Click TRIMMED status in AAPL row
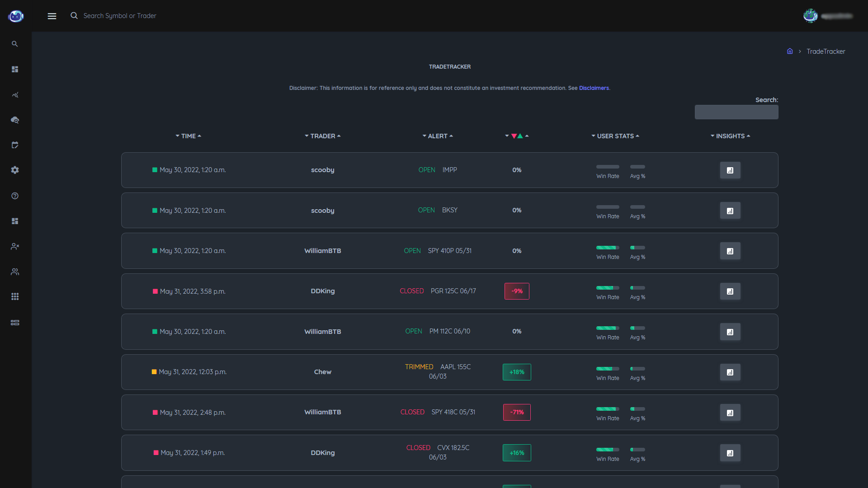Screen dimensions: 868x488 (419, 367)
